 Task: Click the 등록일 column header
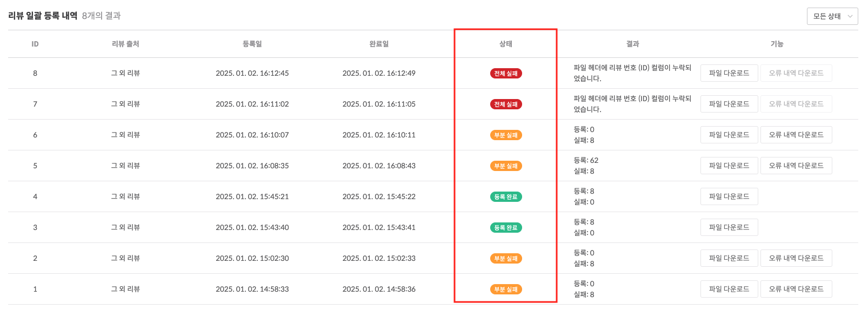pos(252,44)
